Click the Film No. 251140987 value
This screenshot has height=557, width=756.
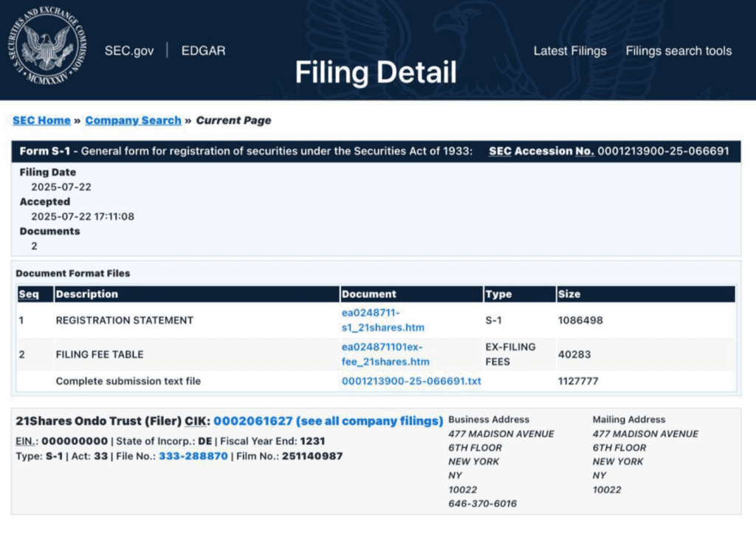coord(312,456)
